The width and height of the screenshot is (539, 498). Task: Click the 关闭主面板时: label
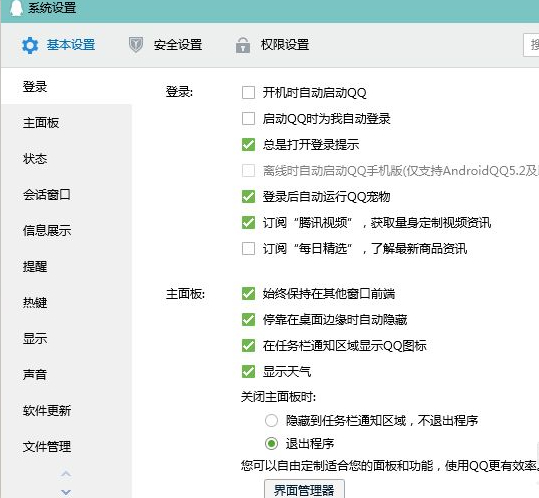click(x=278, y=397)
